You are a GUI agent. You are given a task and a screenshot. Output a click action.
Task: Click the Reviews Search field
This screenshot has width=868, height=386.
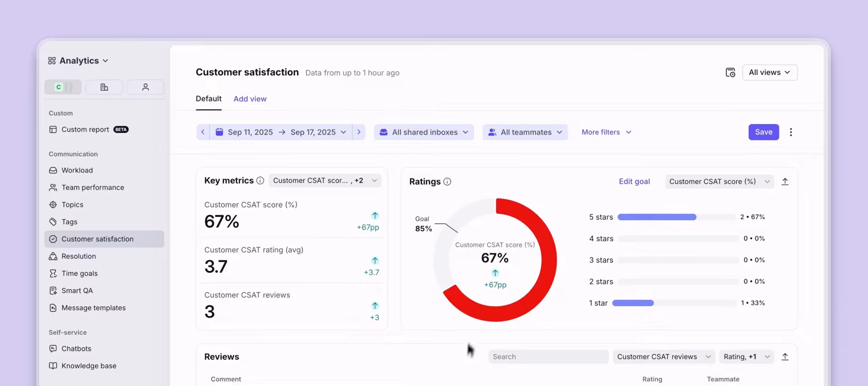[548, 357]
